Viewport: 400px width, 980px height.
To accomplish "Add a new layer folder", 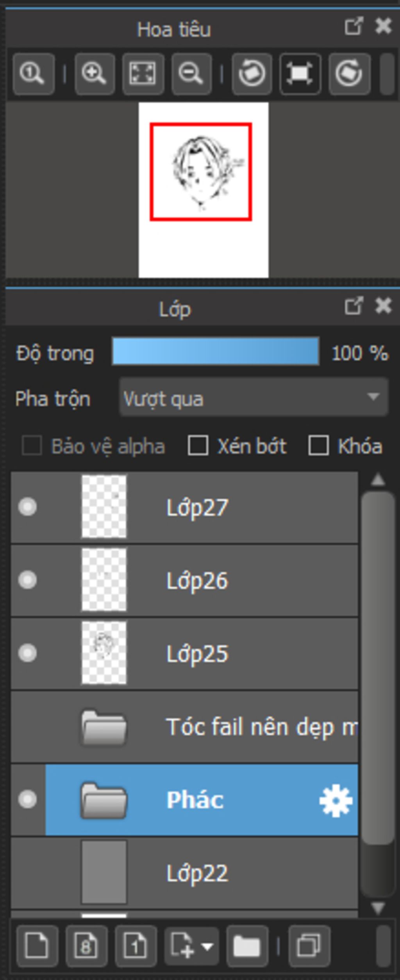I will pyautogui.click(x=247, y=946).
